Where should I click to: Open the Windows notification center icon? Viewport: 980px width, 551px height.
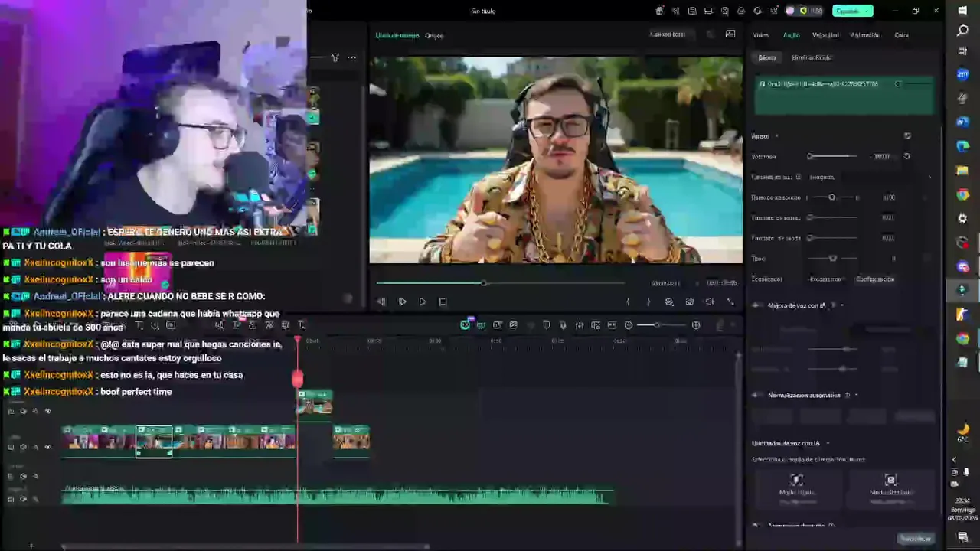click(x=962, y=537)
